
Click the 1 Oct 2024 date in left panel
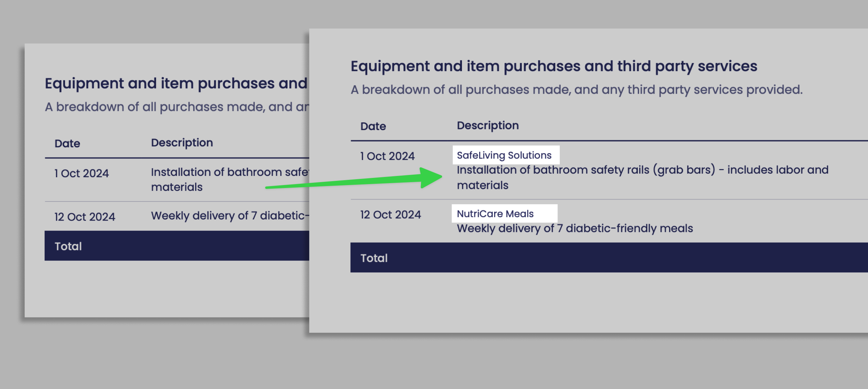82,173
